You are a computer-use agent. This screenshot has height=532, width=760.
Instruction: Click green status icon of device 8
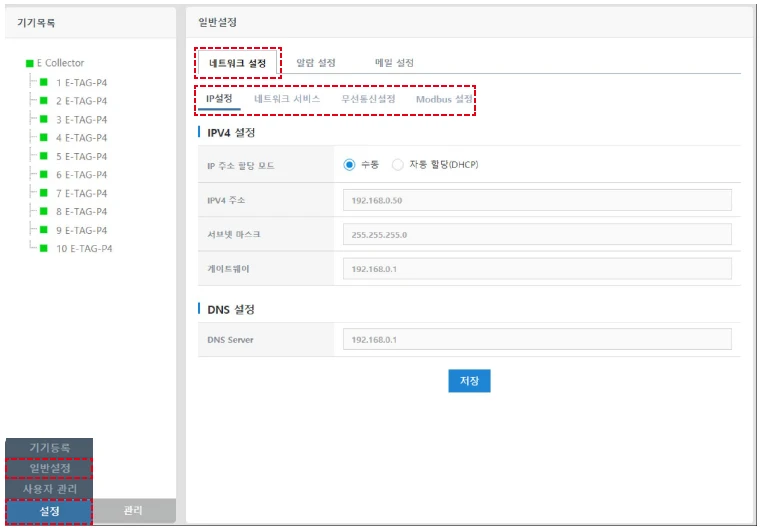tap(44, 211)
